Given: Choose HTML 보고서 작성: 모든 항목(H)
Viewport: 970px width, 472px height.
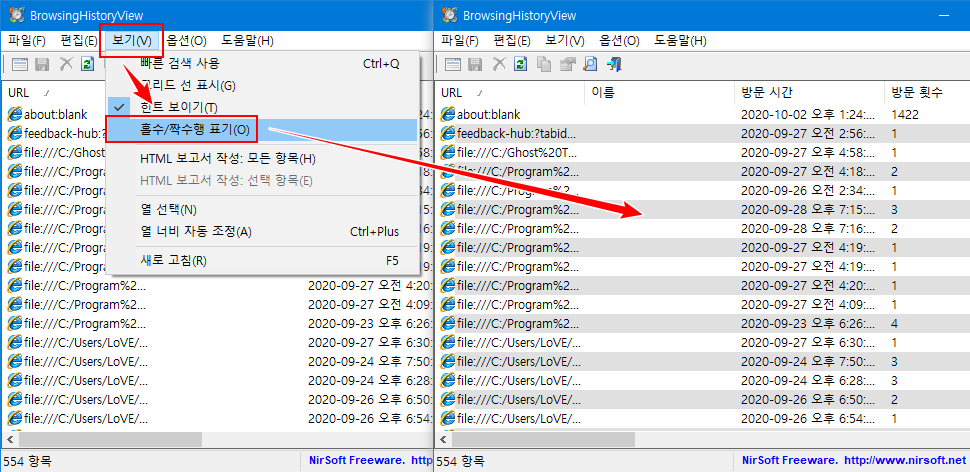Looking at the screenshot, I should pyautogui.click(x=263, y=159).
